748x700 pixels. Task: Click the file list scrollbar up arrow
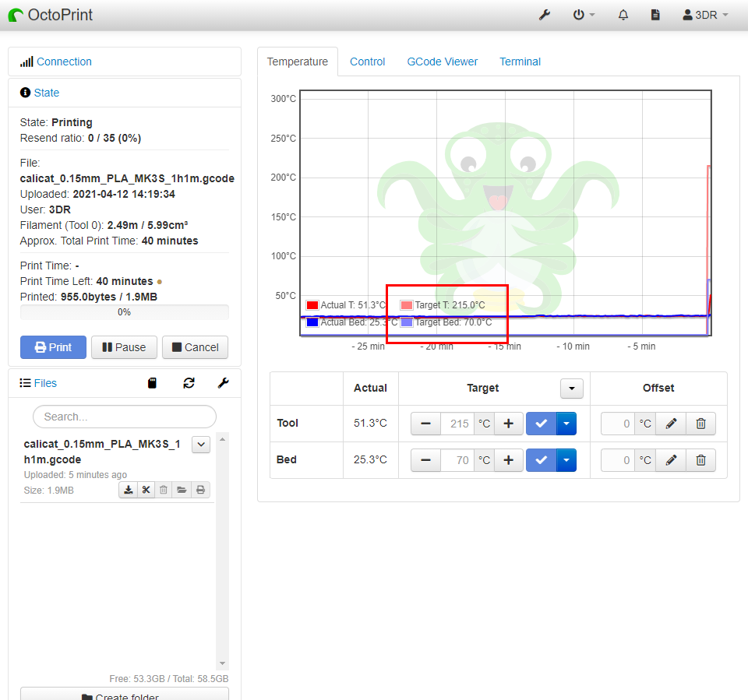[x=222, y=438]
